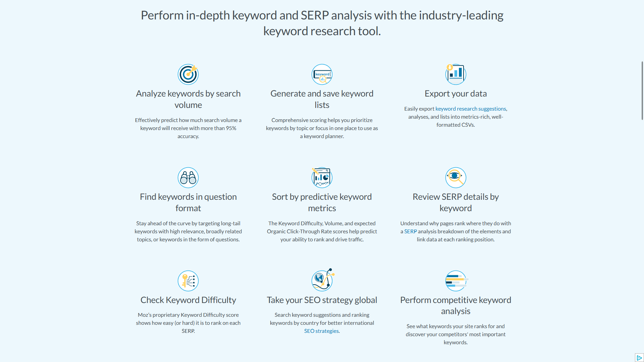Viewport: 644px width, 362px height.
Task: Click the Check Keyword Difficulty heading
Action: click(x=188, y=300)
